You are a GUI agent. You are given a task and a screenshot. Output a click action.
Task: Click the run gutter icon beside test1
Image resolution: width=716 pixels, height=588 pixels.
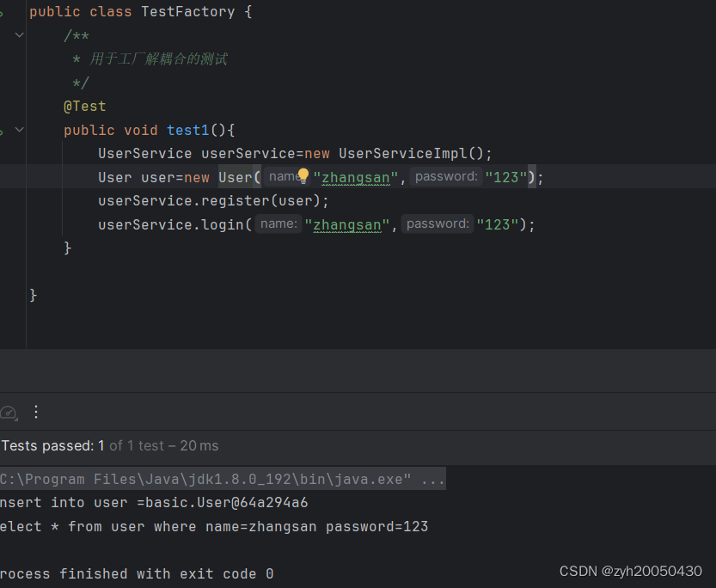pos(2,132)
